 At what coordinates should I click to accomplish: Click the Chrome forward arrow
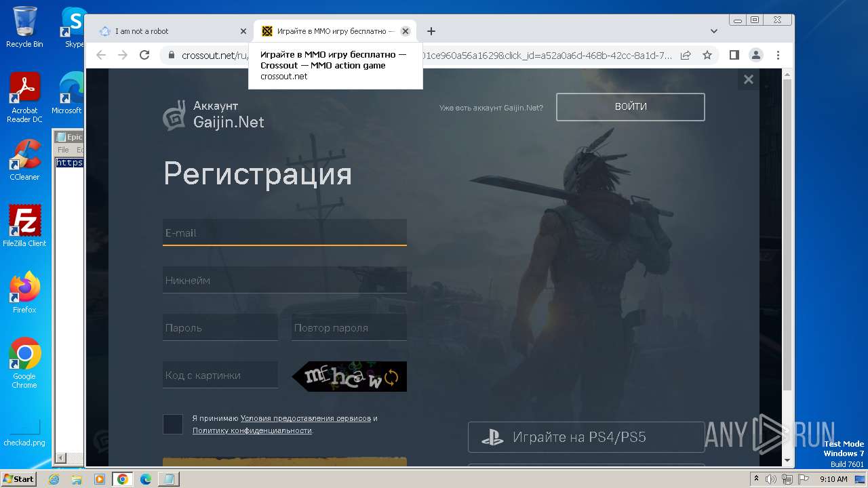[123, 55]
